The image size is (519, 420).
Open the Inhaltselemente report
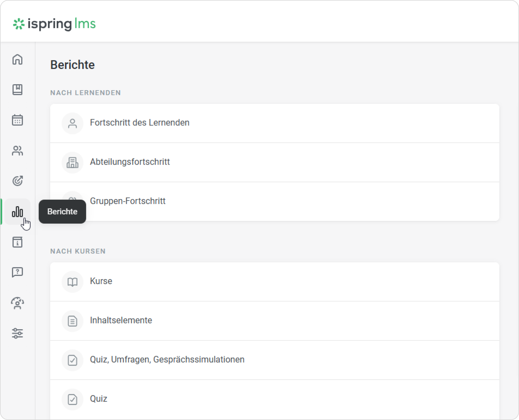coord(121,320)
